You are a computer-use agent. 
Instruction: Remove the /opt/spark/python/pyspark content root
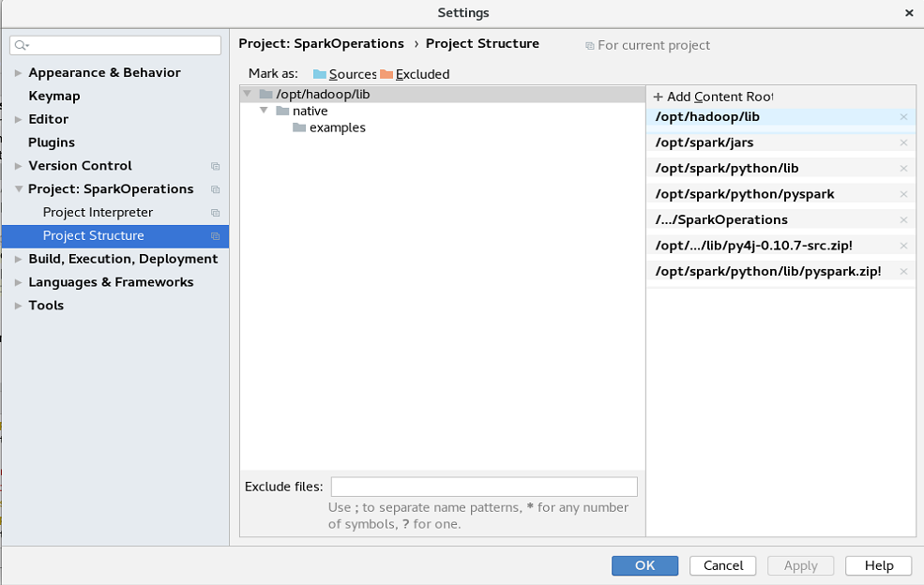pos(903,194)
